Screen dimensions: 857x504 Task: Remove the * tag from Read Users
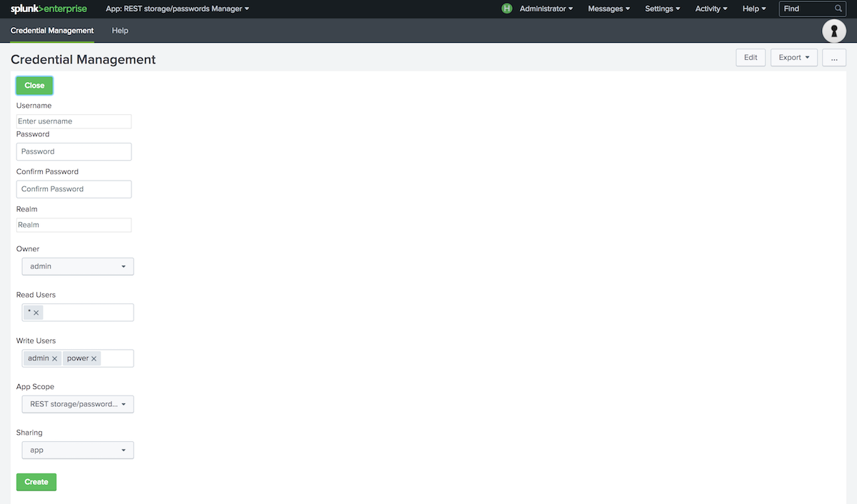36,313
